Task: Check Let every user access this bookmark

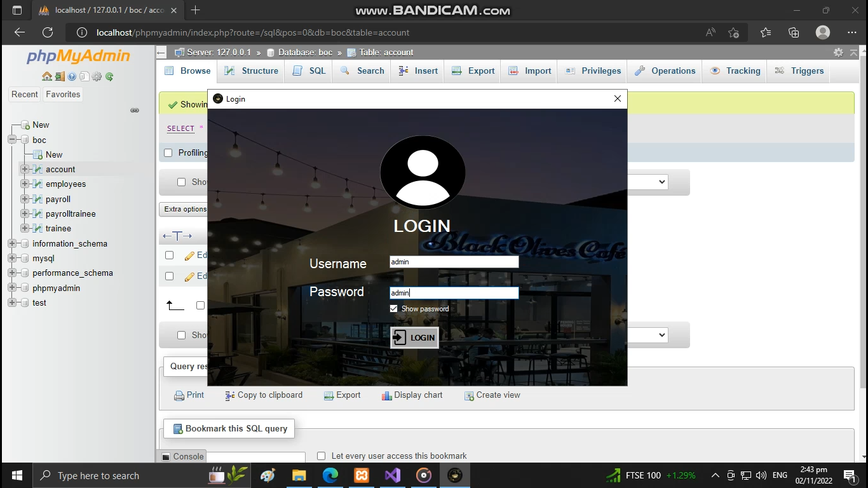Action: [321, 456]
